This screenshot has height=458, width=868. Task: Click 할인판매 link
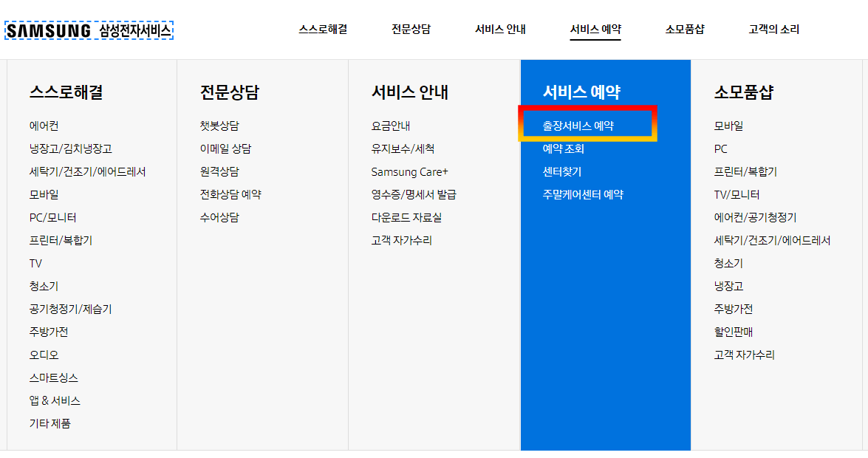pos(734,332)
